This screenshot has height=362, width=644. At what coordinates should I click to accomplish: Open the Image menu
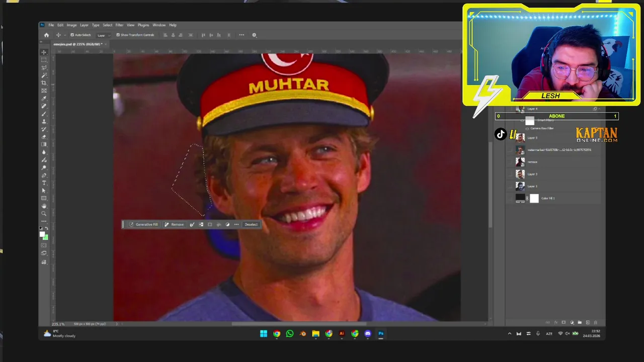72,25
